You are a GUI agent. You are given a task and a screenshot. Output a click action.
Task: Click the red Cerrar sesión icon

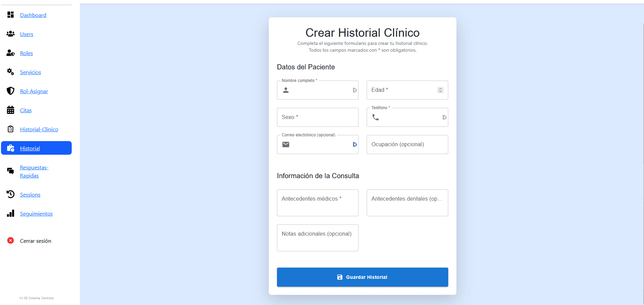[11, 240]
